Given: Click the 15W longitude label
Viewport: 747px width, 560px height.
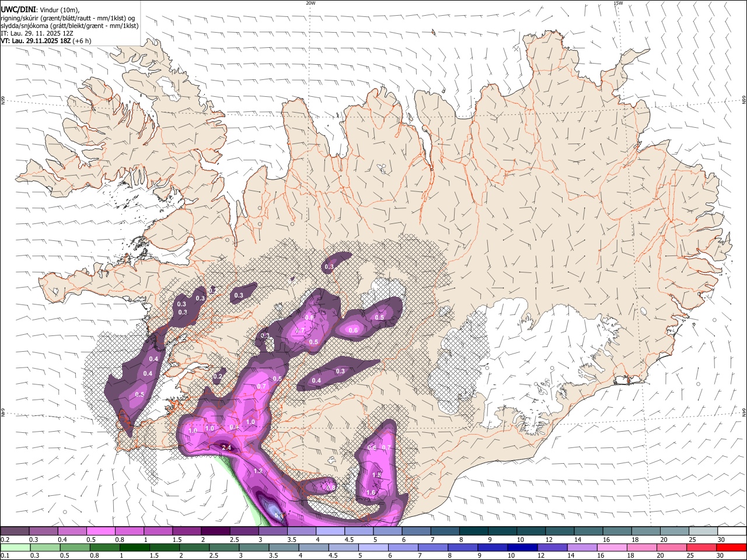Looking at the screenshot, I should click(x=618, y=3).
